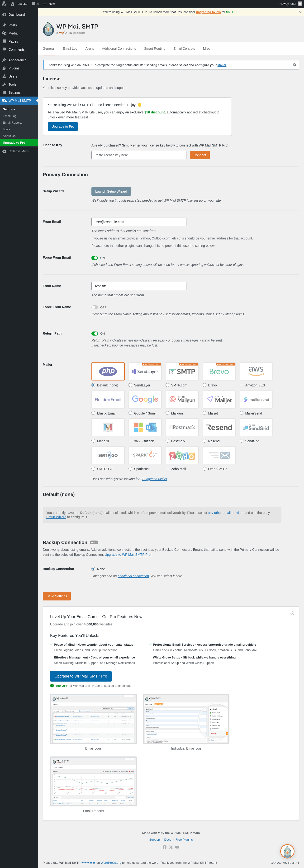Image resolution: width=304 pixels, height=868 pixels.
Task: Switch to the Email Log tab
Action: [x=70, y=49]
